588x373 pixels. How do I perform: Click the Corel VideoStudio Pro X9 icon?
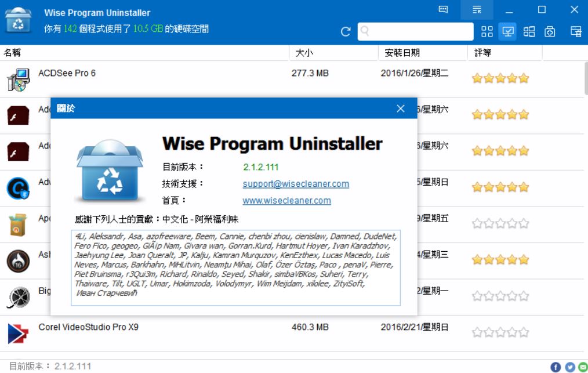click(18, 333)
